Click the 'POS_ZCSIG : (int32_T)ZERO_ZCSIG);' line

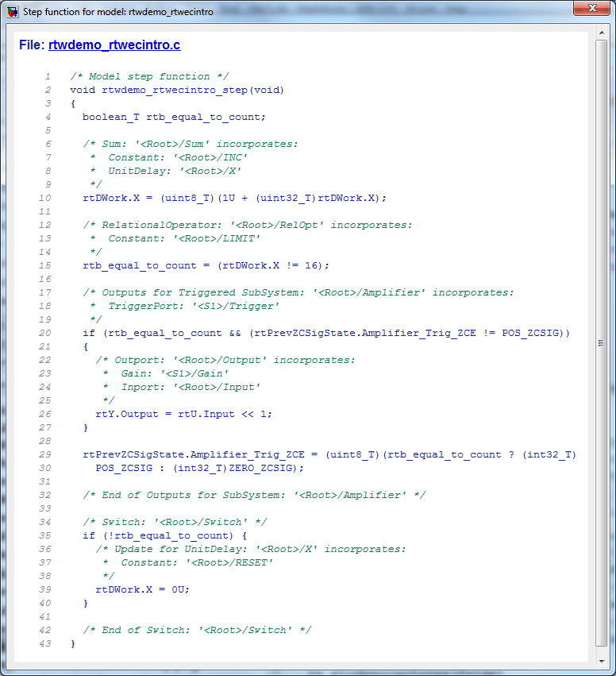pos(200,468)
